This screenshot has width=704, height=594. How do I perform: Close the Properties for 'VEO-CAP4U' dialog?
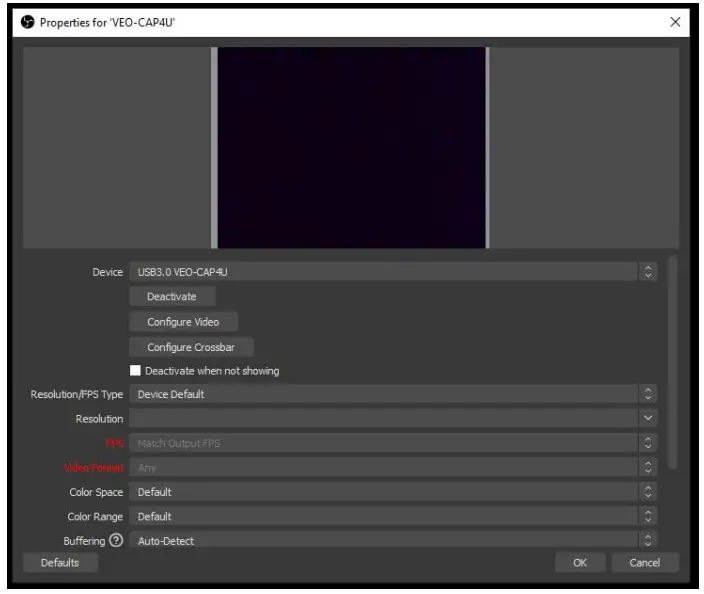(675, 22)
